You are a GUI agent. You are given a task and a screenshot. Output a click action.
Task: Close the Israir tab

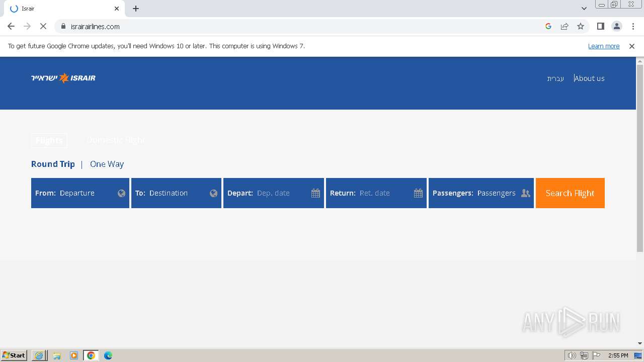[x=117, y=9]
